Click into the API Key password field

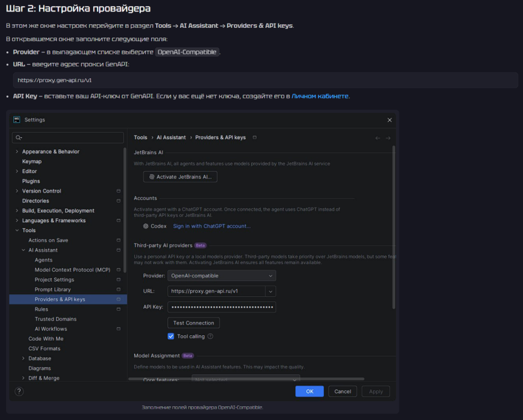(221, 307)
